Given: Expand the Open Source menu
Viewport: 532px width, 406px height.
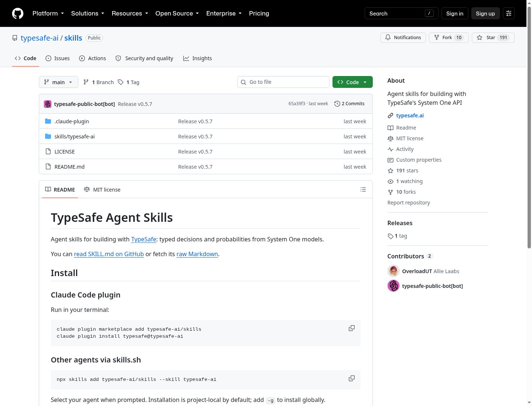Looking at the screenshot, I should tap(177, 13).
